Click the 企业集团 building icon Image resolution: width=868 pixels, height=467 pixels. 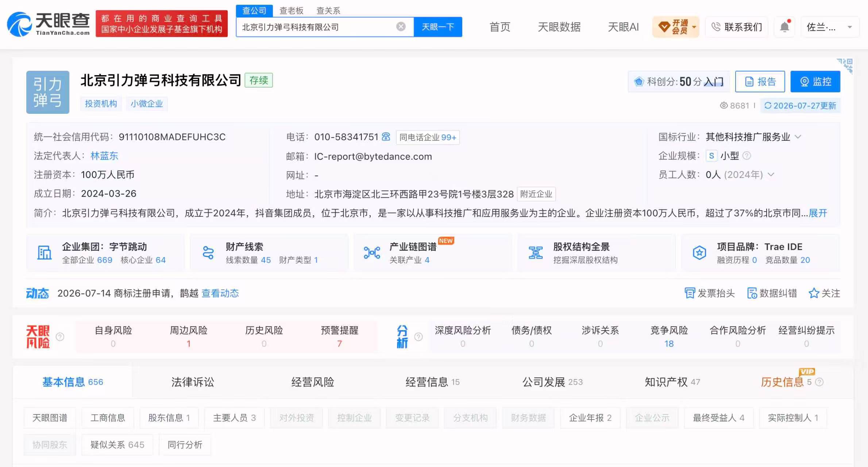[x=45, y=252]
